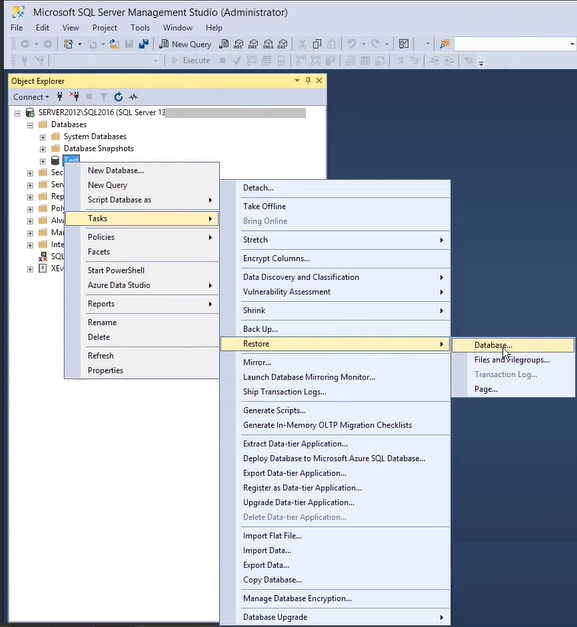Choose Files and Filegroups... restore option

click(513, 360)
